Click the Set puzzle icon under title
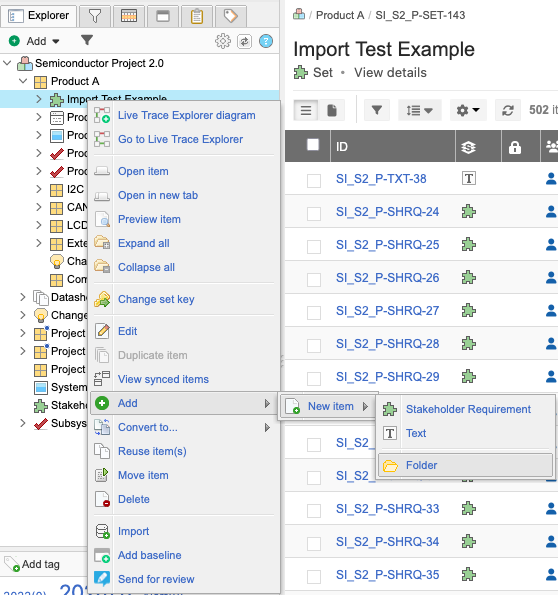This screenshot has width=558, height=595. pyautogui.click(x=301, y=72)
